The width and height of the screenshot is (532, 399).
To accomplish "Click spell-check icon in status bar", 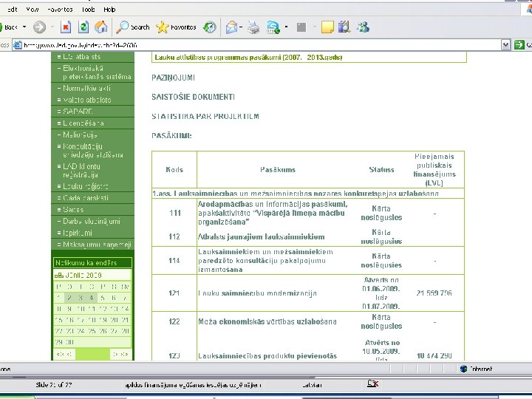I will tap(372, 383).
